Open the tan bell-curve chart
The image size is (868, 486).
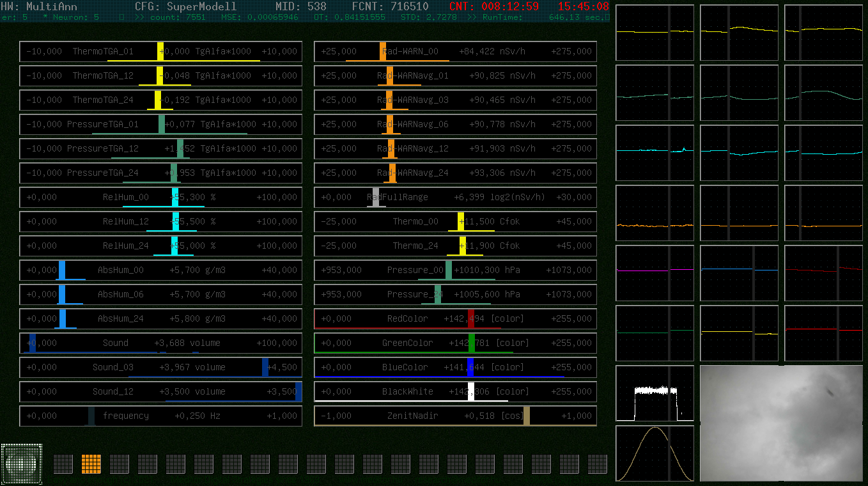pyautogui.click(x=655, y=453)
